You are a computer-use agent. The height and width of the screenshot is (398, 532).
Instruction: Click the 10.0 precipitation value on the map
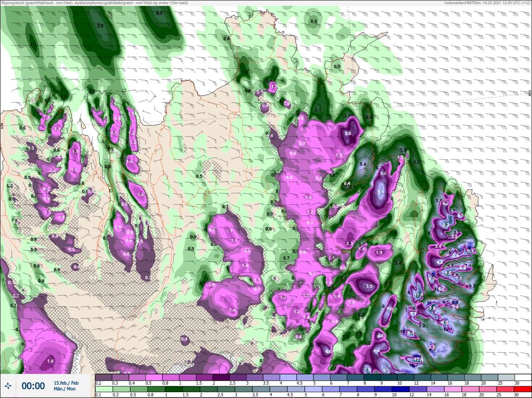418,295
